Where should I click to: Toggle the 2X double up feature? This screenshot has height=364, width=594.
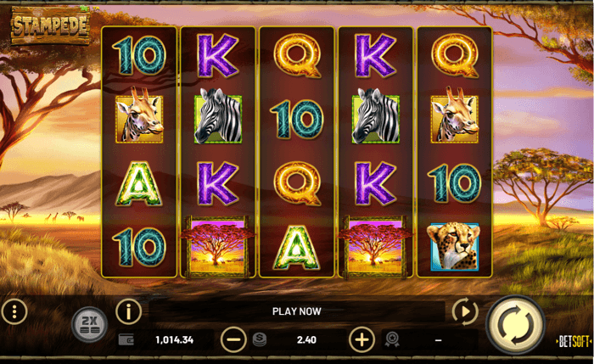90,325
